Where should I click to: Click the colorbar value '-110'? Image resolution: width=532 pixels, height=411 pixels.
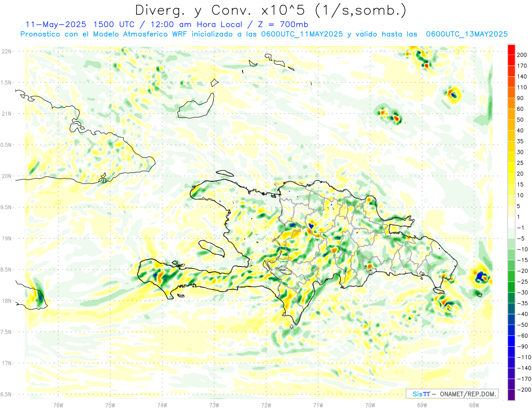524,357
